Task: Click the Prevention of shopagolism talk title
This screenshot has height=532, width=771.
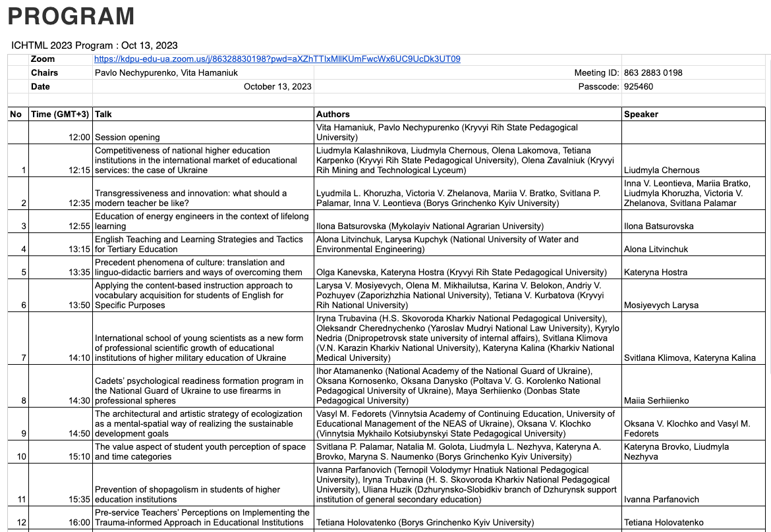Action: [x=188, y=494]
